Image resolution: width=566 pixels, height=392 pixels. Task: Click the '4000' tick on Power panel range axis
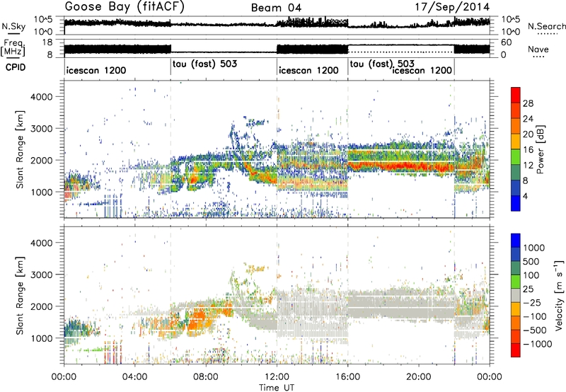[x=41, y=97]
